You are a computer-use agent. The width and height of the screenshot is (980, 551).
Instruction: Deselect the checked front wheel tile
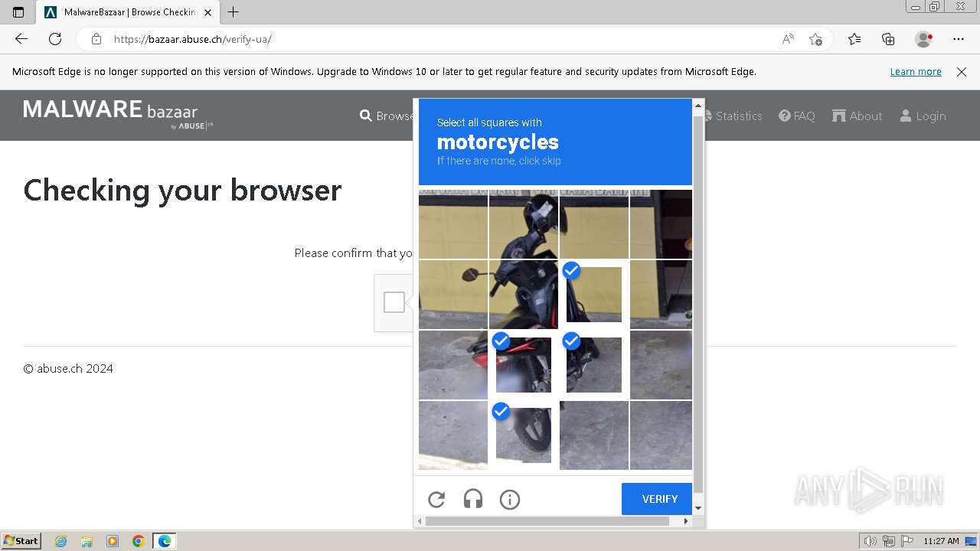click(524, 435)
